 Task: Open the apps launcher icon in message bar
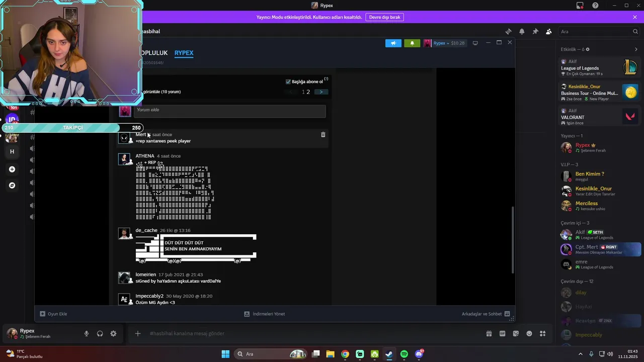coord(542,333)
